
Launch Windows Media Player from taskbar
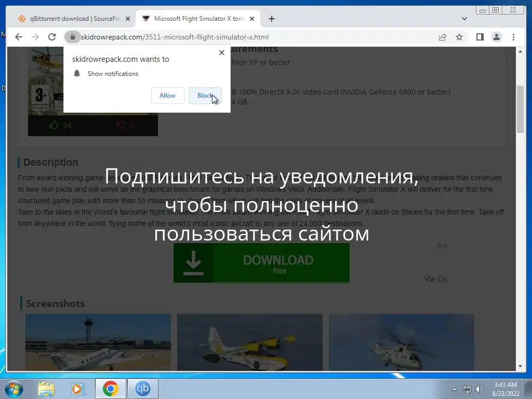78,389
